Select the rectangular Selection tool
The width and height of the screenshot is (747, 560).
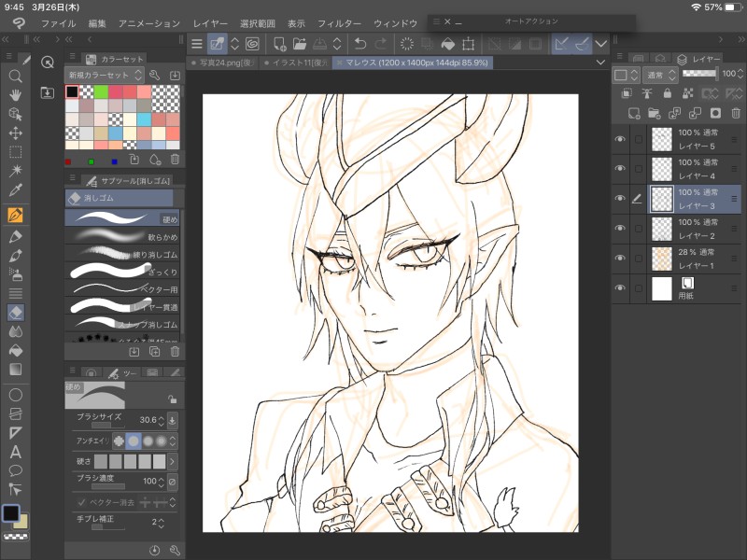[15, 152]
